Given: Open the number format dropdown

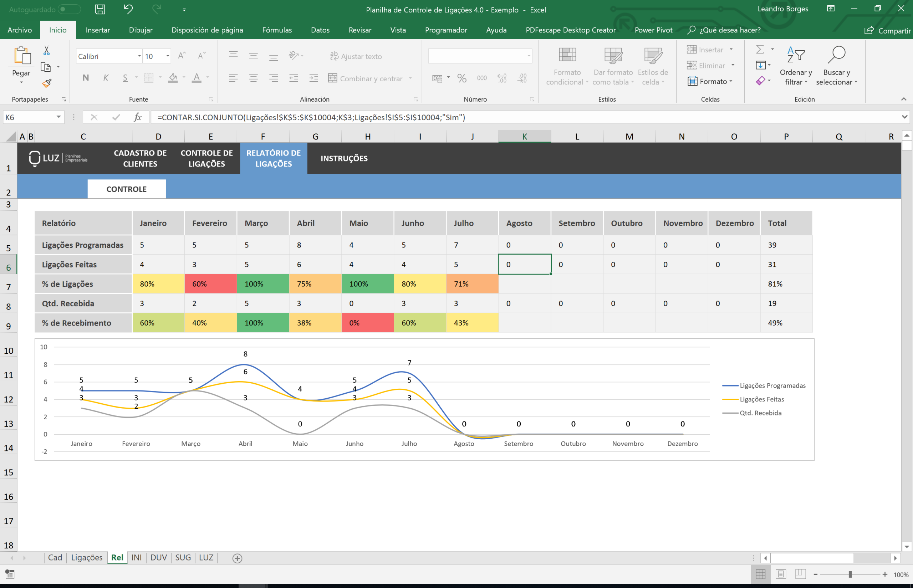Looking at the screenshot, I should click(x=529, y=56).
